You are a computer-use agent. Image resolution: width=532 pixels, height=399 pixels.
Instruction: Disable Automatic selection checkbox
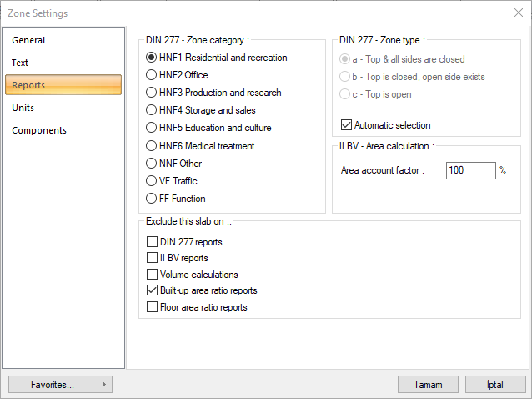347,125
